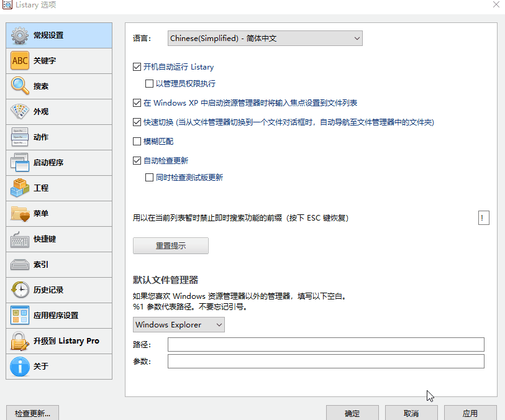505x420 pixels.
Task: Click the 检查更新... button
Action: 32,413
